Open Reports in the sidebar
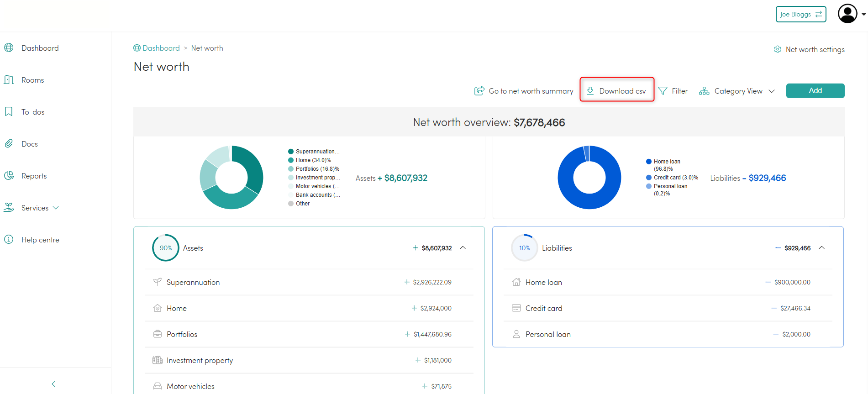Viewport: 868px width, 394px height. [x=34, y=176]
